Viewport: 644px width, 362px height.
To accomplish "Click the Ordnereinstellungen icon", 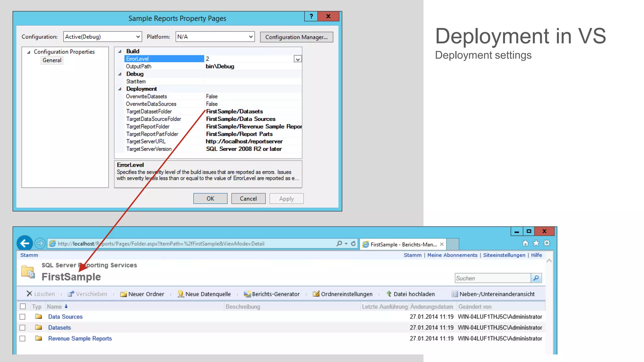I will coord(316,294).
